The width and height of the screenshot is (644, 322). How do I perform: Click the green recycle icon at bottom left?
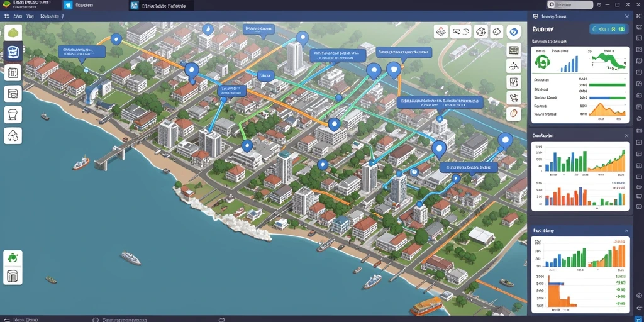13,258
